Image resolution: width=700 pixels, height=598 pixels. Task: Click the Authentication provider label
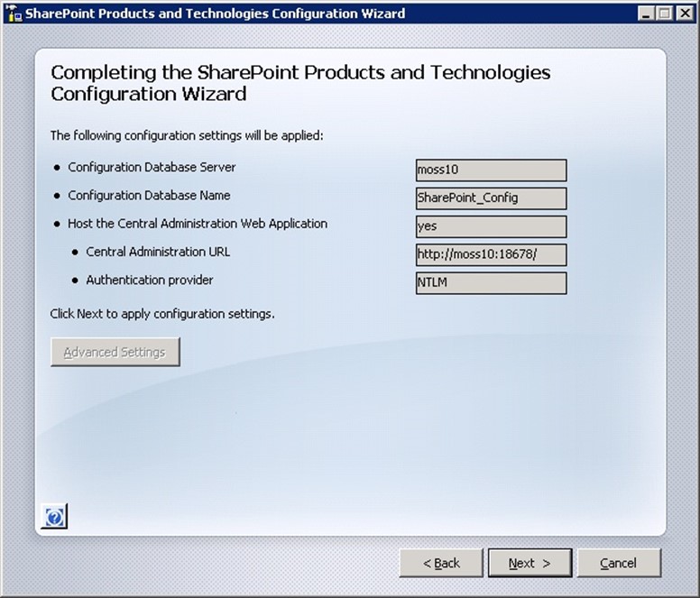pyautogui.click(x=150, y=280)
